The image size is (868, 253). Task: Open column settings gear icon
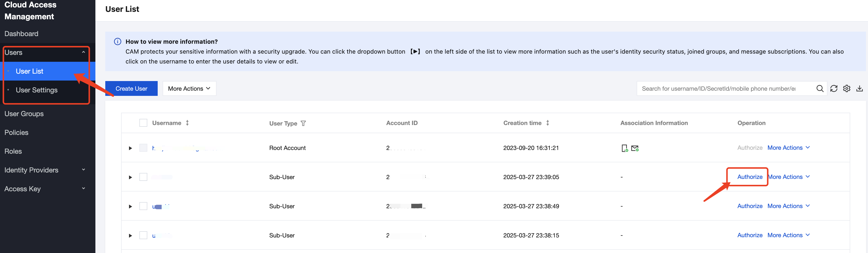(x=846, y=89)
